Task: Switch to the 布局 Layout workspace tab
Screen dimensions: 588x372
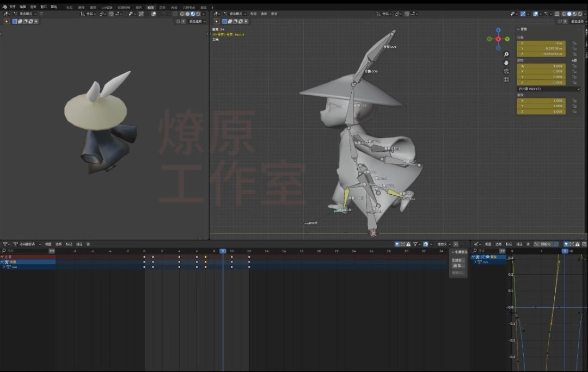Action: pos(70,8)
